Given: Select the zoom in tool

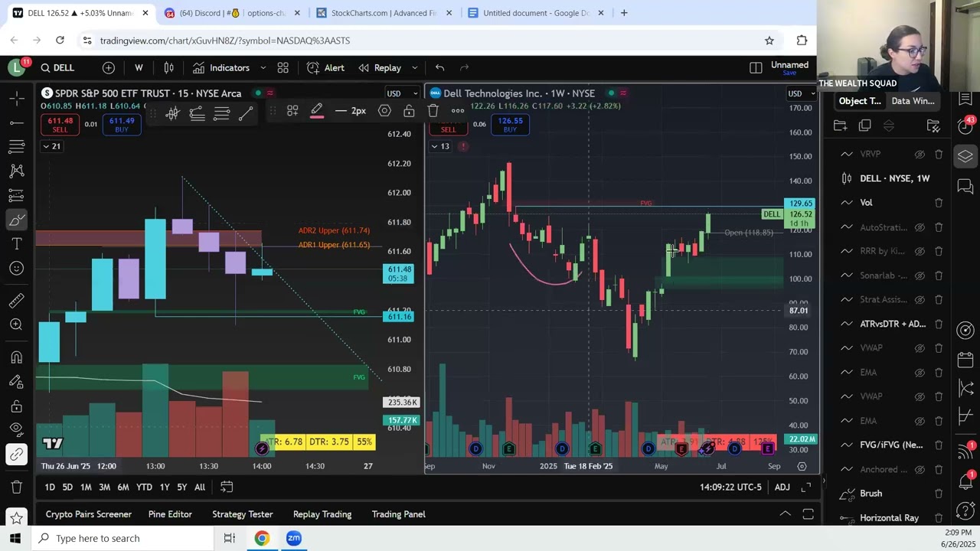Looking at the screenshot, I should coord(16,324).
